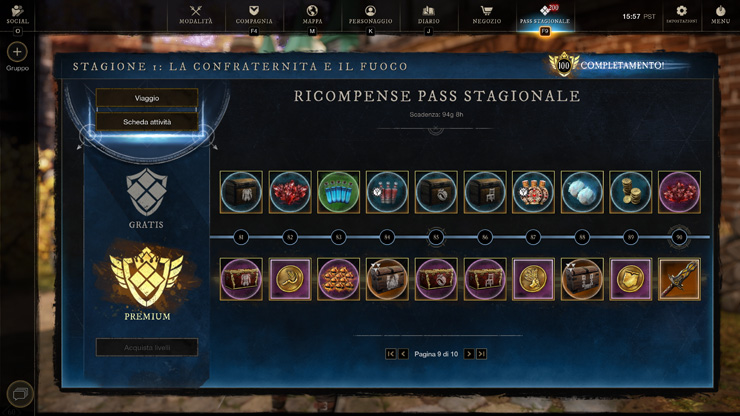Switch to the Viaggio tab

(147, 98)
